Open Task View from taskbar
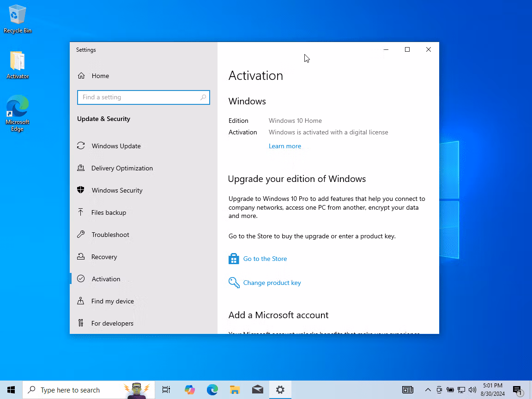The image size is (532, 399). pos(166,390)
